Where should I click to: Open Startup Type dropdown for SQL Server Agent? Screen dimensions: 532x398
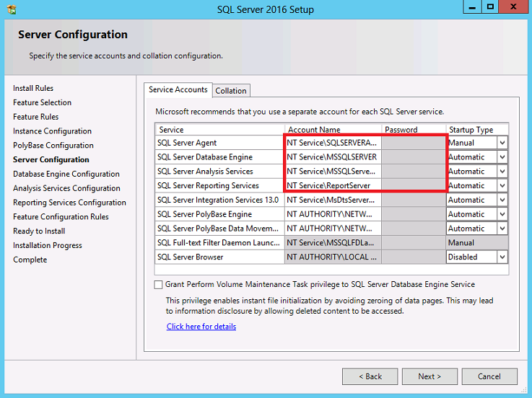(x=502, y=143)
